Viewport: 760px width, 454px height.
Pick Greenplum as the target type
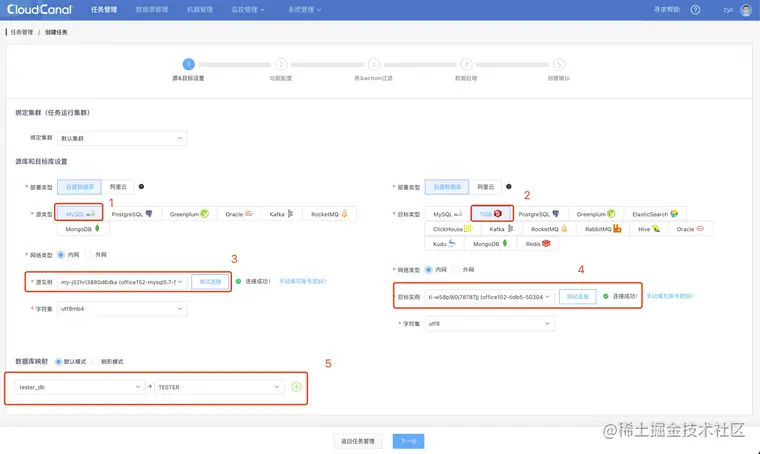[x=596, y=214]
